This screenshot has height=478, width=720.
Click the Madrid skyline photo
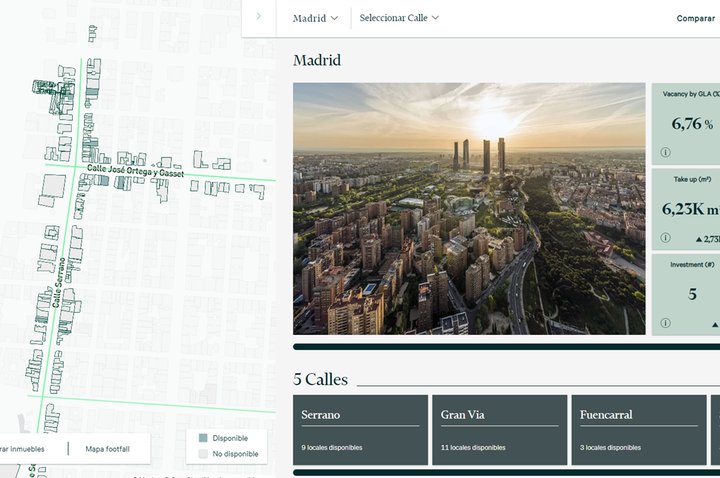point(469,208)
